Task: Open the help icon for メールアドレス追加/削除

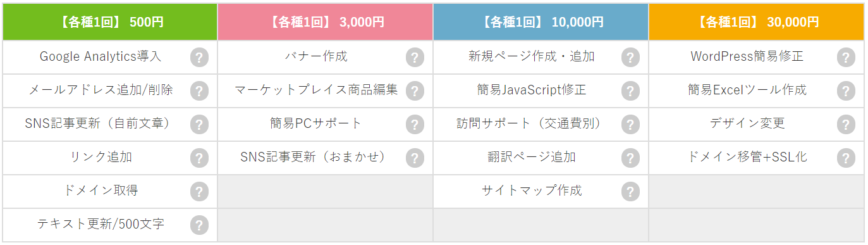Action: click(199, 91)
